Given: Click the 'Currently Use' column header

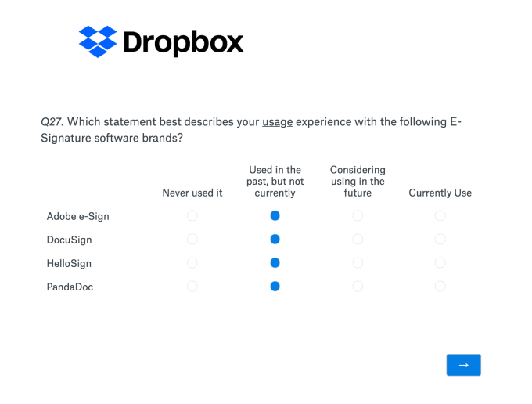Looking at the screenshot, I should point(440,193).
